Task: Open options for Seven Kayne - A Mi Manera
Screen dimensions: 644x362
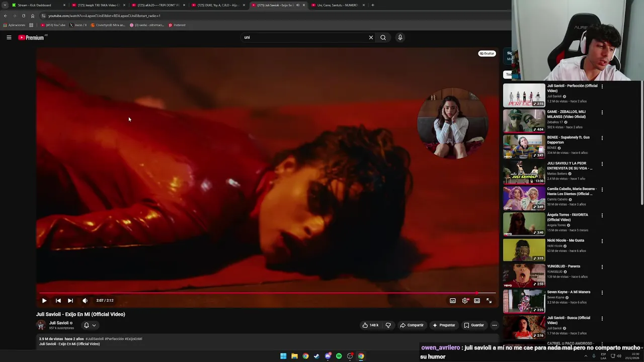Action: (x=602, y=292)
